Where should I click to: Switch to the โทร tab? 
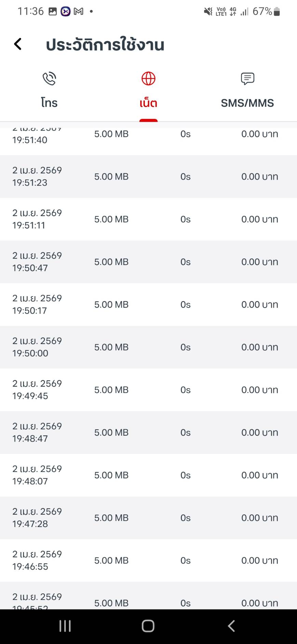tap(49, 103)
